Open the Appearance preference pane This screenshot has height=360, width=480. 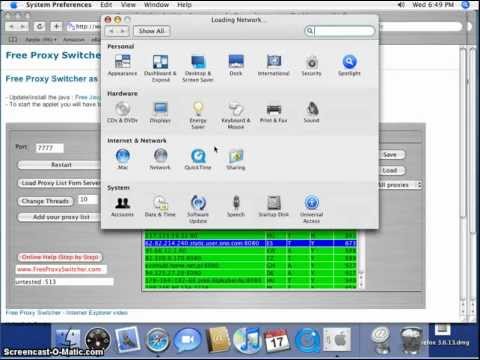tap(122, 66)
